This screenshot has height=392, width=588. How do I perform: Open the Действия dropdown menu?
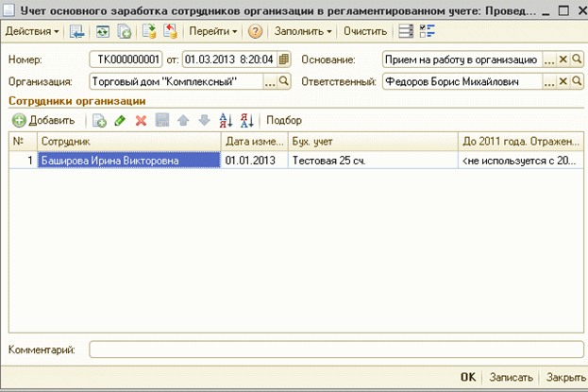tap(32, 31)
